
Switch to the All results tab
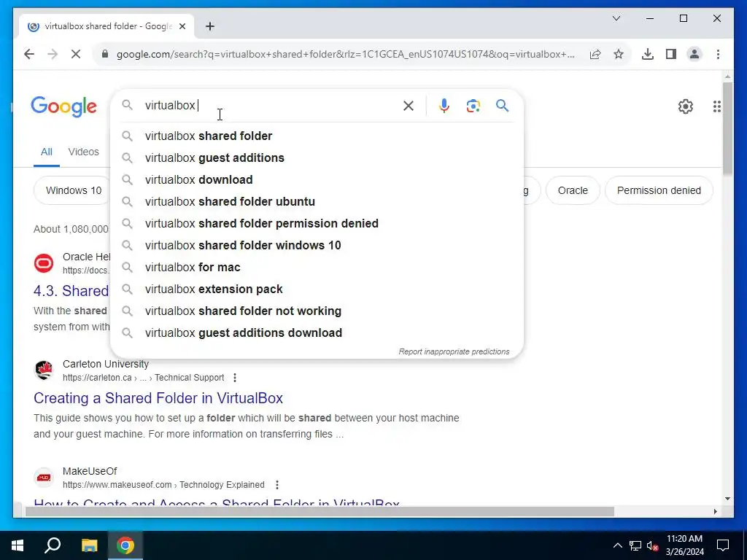point(46,152)
